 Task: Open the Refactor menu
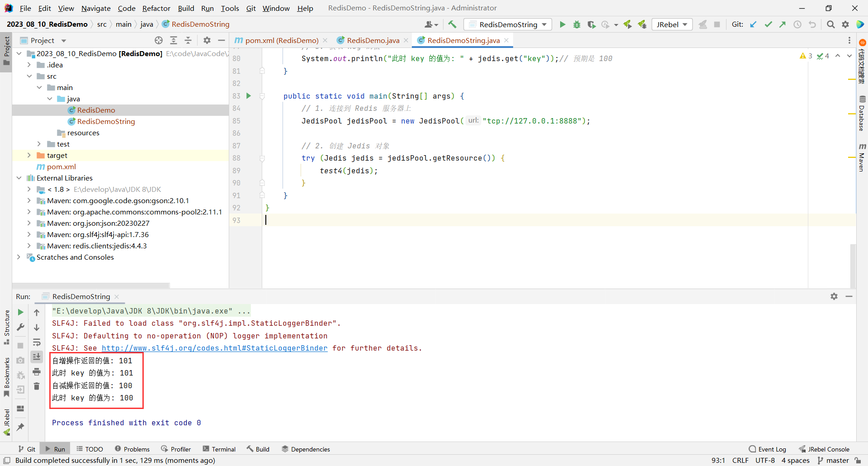156,8
